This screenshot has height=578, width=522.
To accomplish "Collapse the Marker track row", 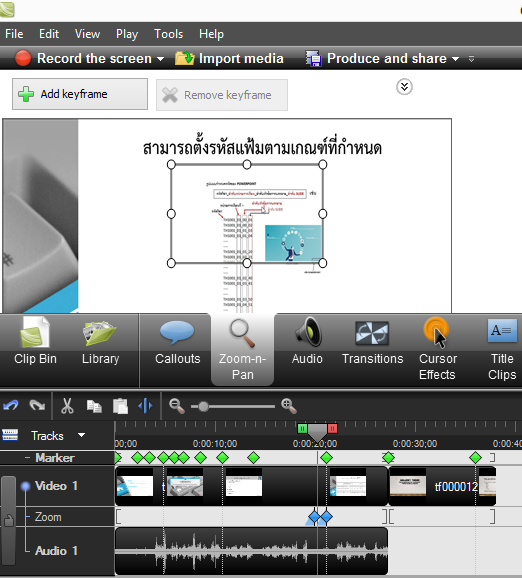I will (27, 457).
